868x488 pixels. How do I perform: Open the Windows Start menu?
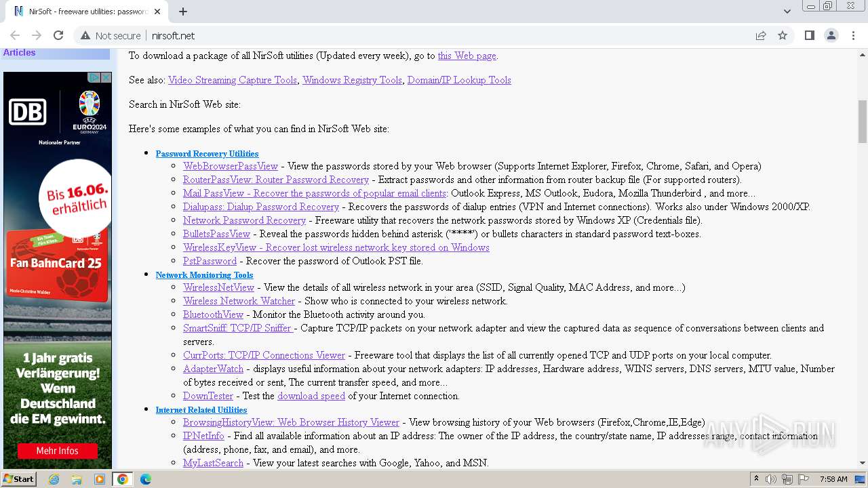[19, 479]
